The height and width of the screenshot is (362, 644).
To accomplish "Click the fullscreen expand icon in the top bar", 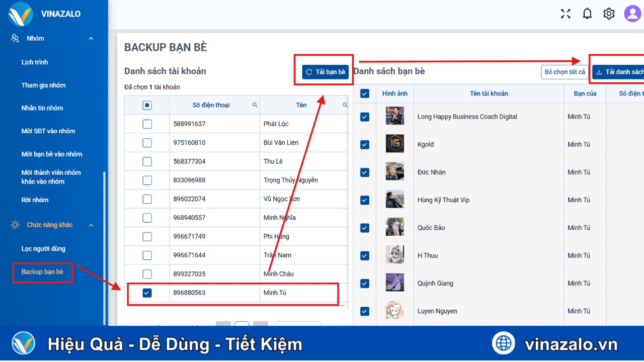I will tap(565, 14).
